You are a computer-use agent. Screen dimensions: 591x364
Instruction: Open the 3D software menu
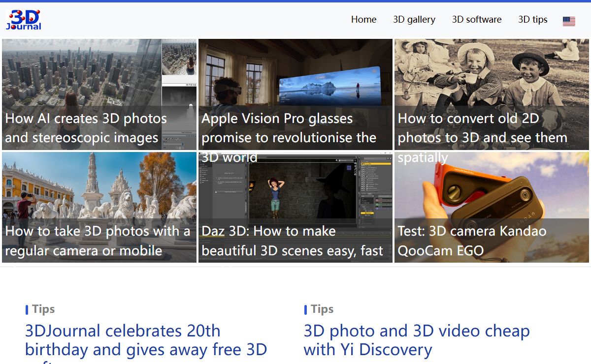tap(477, 20)
